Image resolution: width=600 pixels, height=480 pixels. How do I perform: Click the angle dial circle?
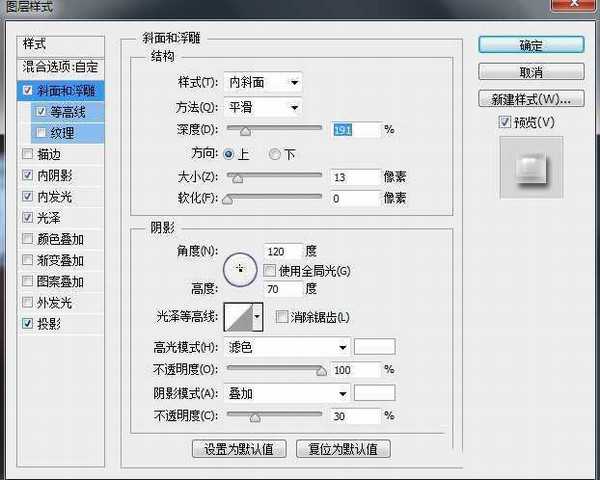coord(239,267)
